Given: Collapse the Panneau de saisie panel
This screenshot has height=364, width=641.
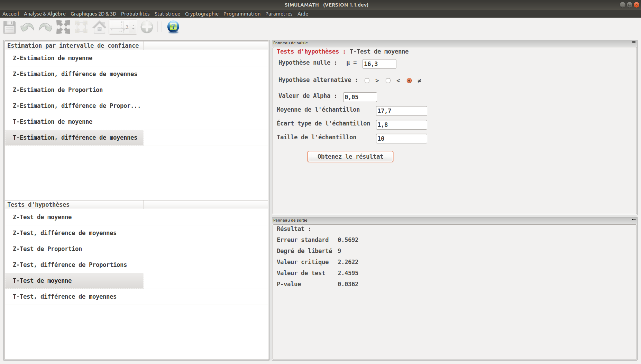Looking at the screenshot, I should [x=634, y=42].
